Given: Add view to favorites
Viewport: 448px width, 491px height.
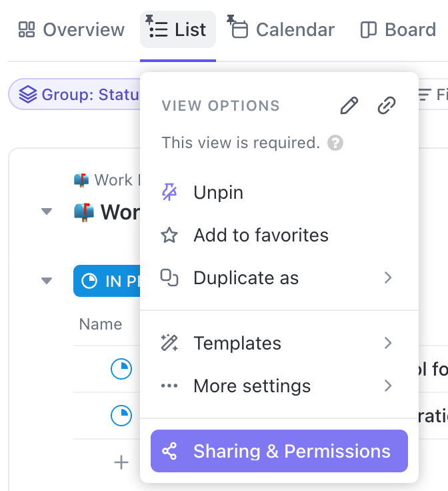Looking at the screenshot, I should point(261,235).
